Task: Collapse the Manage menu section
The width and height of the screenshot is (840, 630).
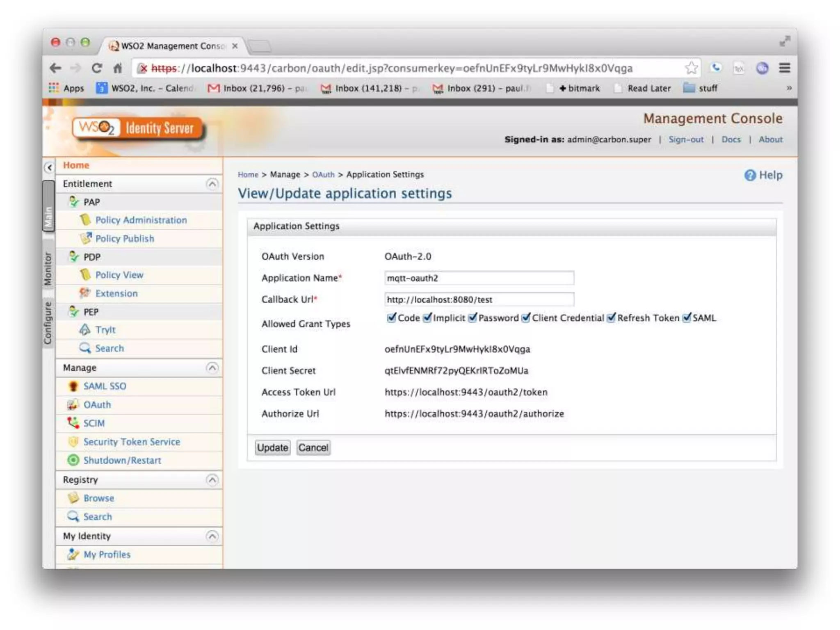Action: coord(212,367)
